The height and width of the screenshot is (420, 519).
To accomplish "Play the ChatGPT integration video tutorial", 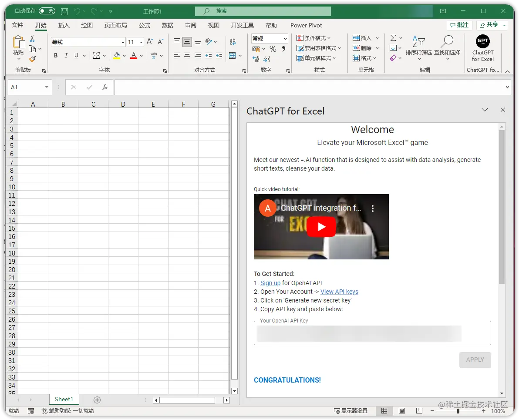I will [321, 227].
